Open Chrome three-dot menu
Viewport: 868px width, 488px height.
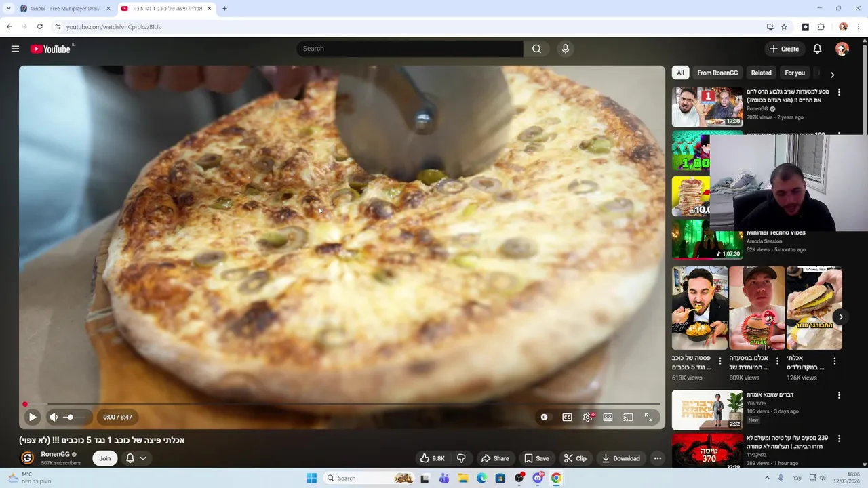click(x=859, y=27)
